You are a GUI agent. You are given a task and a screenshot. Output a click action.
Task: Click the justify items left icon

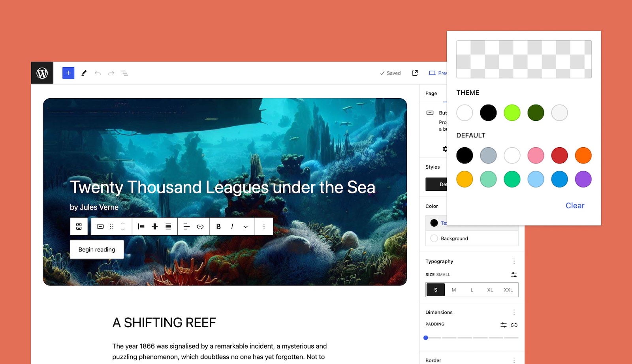click(x=141, y=227)
